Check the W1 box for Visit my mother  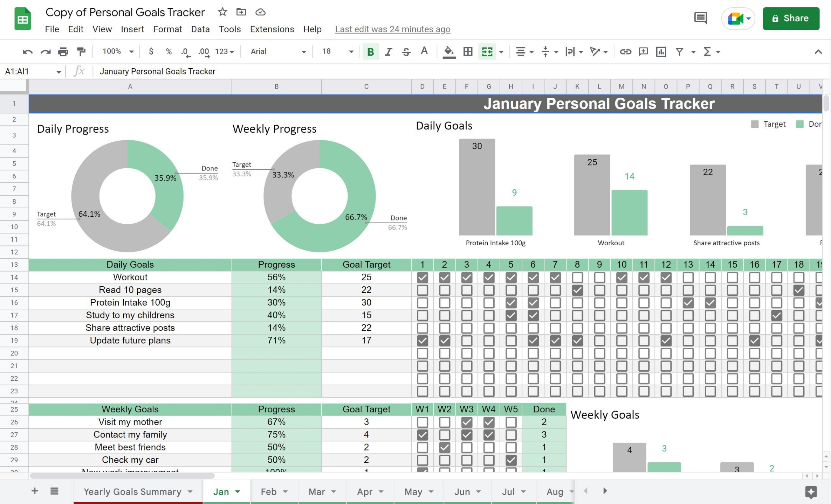(422, 422)
